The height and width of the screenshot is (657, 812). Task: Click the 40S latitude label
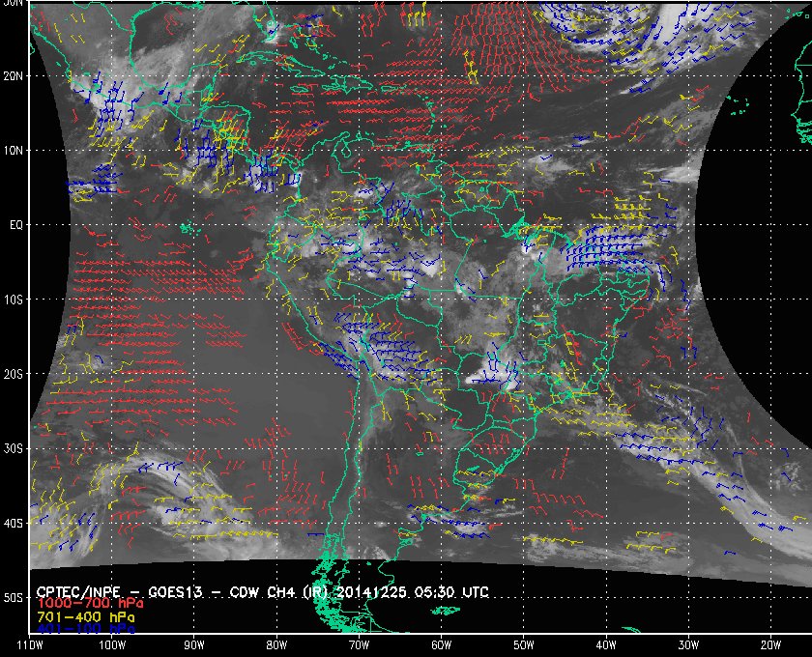(13, 523)
